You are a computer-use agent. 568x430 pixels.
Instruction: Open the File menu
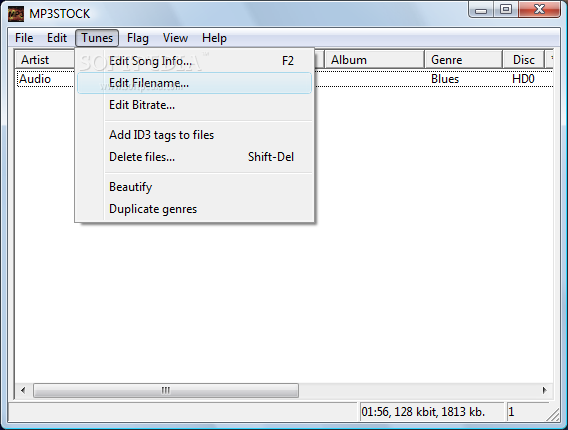(24, 38)
